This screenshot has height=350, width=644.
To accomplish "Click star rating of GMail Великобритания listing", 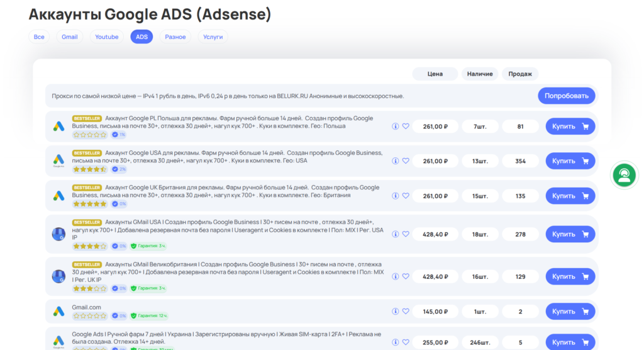I will pos(89,288).
